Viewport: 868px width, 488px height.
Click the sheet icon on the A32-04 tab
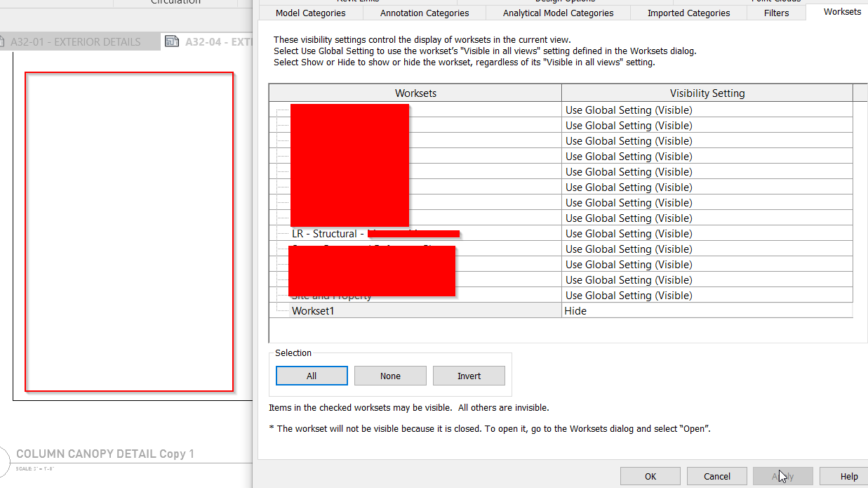[172, 41]
